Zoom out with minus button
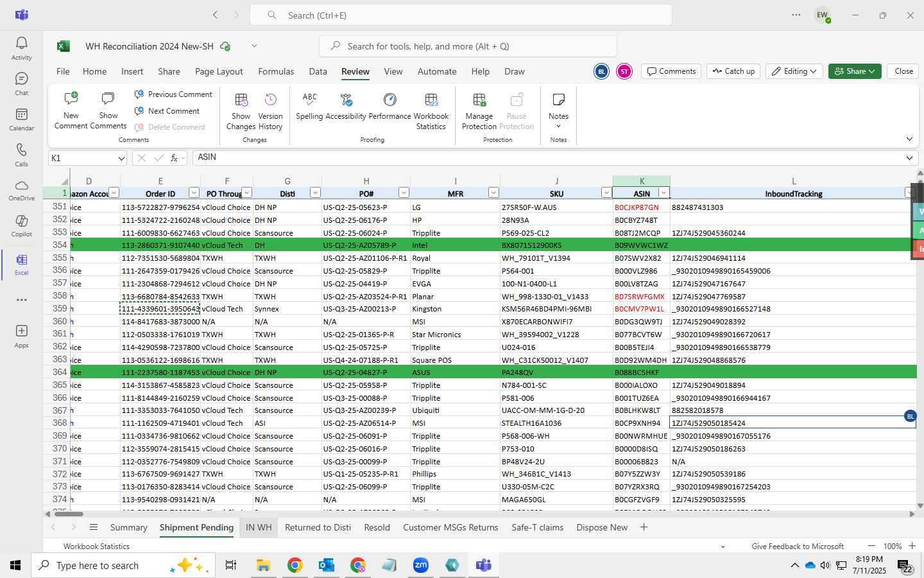This screenshot has width=924, height=578. 871,546
